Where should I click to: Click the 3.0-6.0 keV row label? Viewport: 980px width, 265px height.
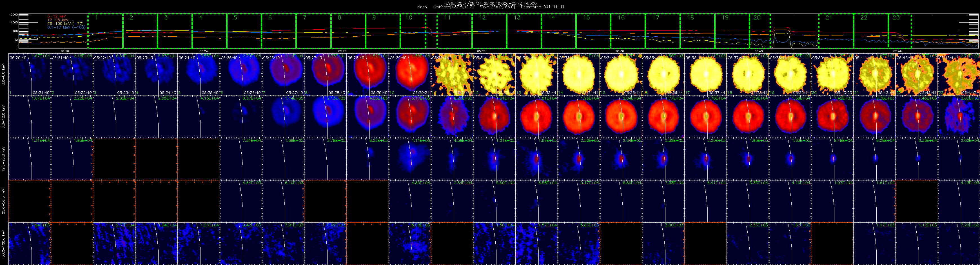[x=3, y=74]
